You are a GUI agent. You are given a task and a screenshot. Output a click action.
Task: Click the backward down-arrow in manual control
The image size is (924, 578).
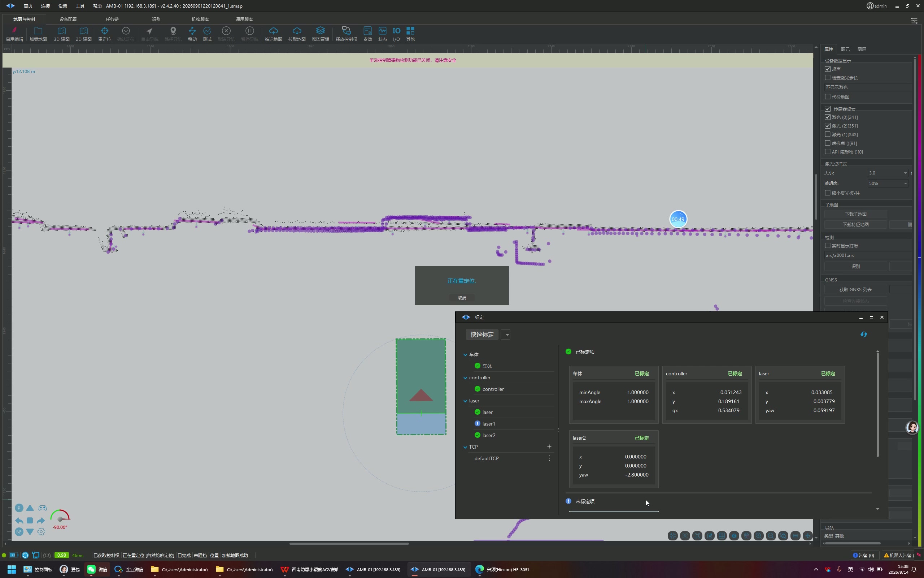click(x=30, y=532)
